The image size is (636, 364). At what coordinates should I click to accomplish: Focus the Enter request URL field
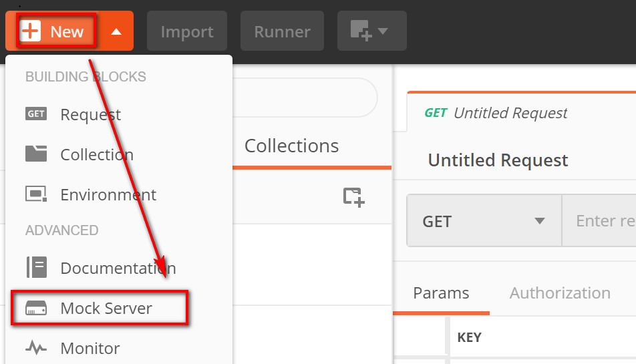tap(599, 221)
